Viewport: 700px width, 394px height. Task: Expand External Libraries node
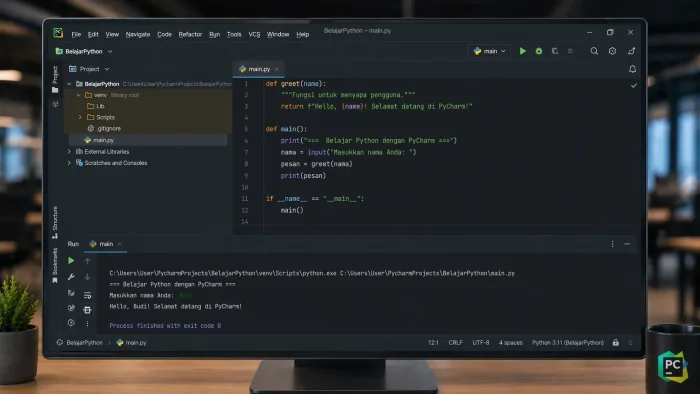[69, 152]
